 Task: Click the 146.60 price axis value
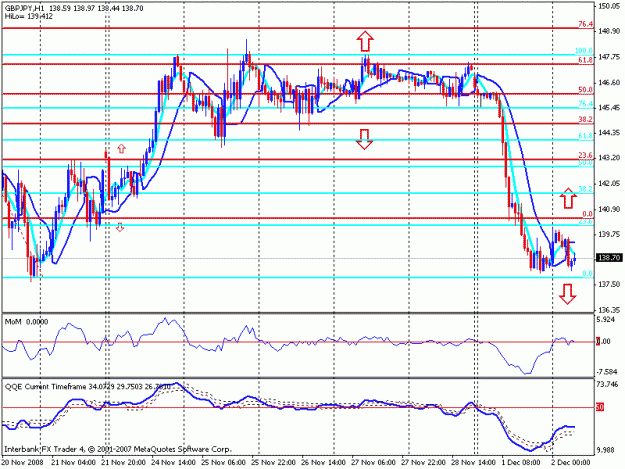[x=609, y=82]
